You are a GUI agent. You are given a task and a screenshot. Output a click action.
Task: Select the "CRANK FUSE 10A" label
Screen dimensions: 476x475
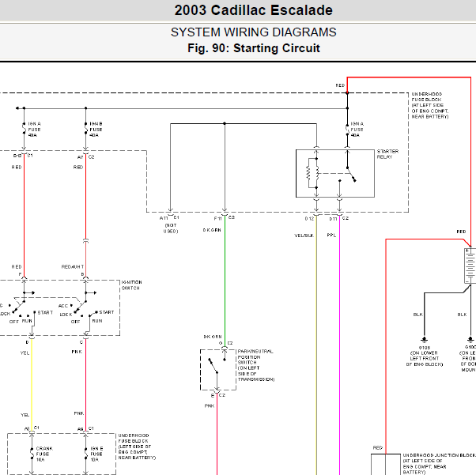[44, 454]
